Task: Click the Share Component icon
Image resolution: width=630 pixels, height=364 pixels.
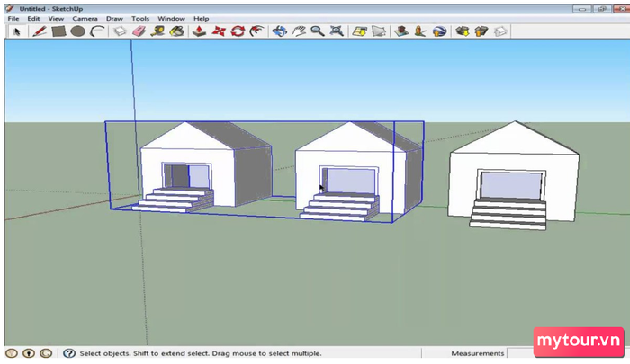Action: point(500,31)
